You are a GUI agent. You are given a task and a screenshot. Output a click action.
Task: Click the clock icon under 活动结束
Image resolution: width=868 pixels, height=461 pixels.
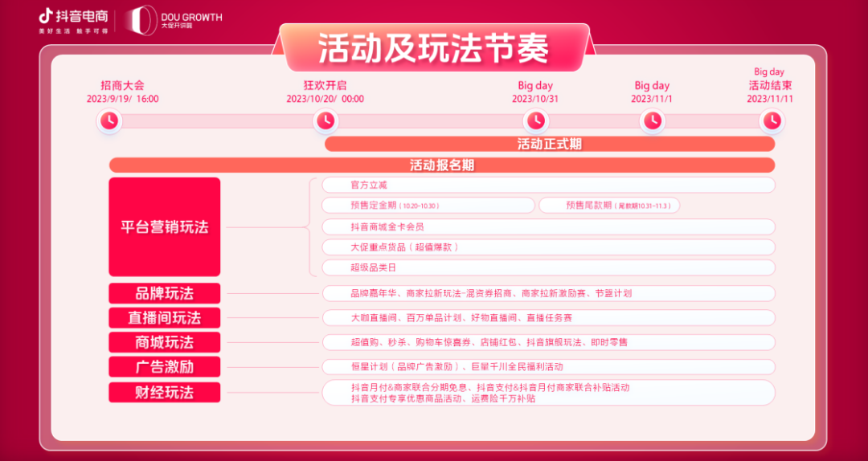tap(772, 120)
